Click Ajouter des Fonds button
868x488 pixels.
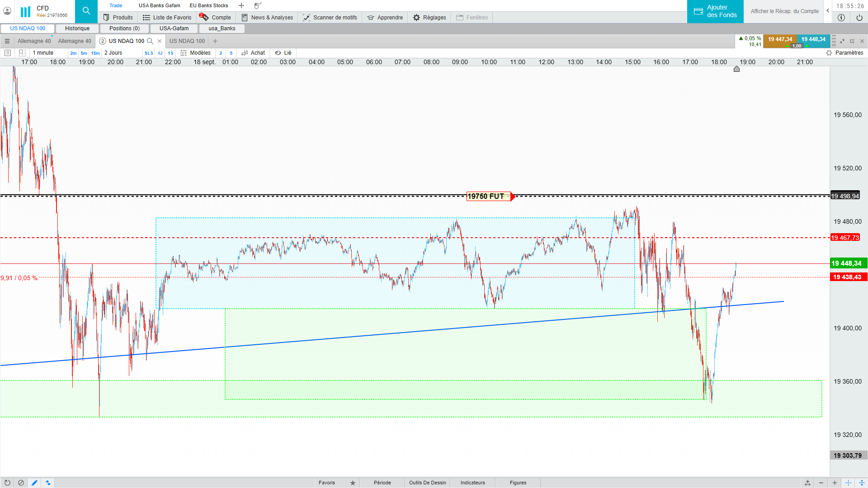click(715, 11)
